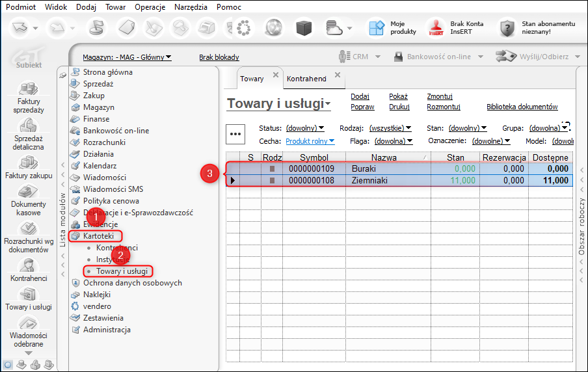Open Ochrona danych osobowych module
The image size is (588, 372).
click(x=133, y=283)
